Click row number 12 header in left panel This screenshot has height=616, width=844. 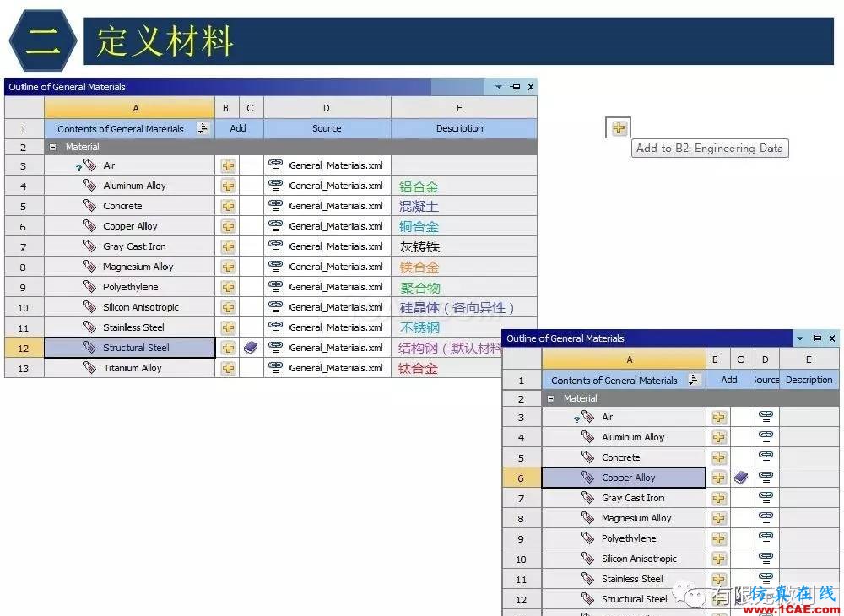(24, 348)
